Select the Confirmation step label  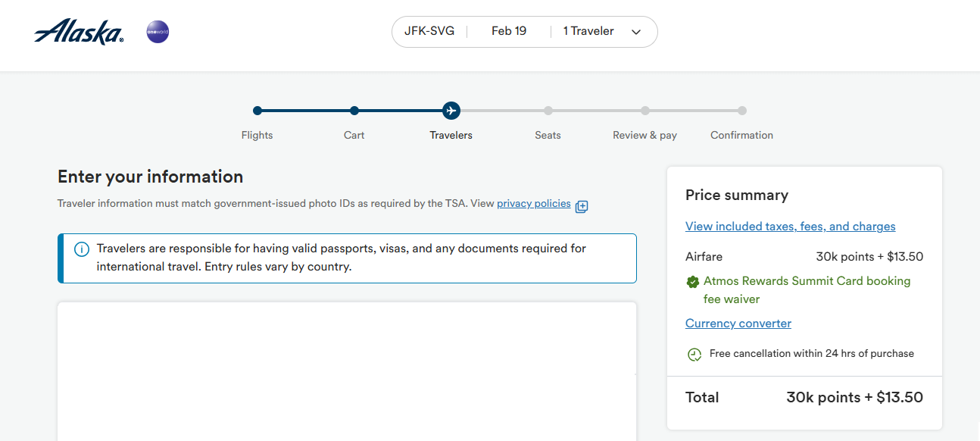(x=742, y=135)
